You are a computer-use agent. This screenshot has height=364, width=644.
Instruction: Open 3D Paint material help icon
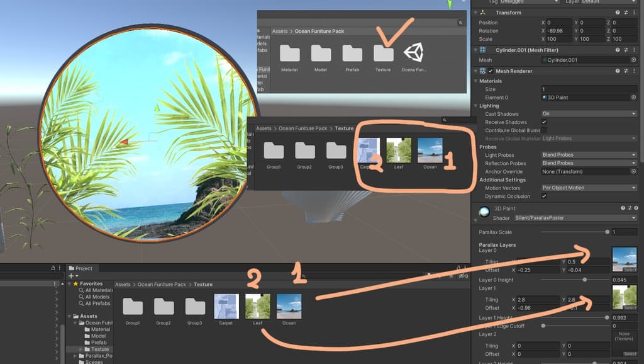point(623,208)
